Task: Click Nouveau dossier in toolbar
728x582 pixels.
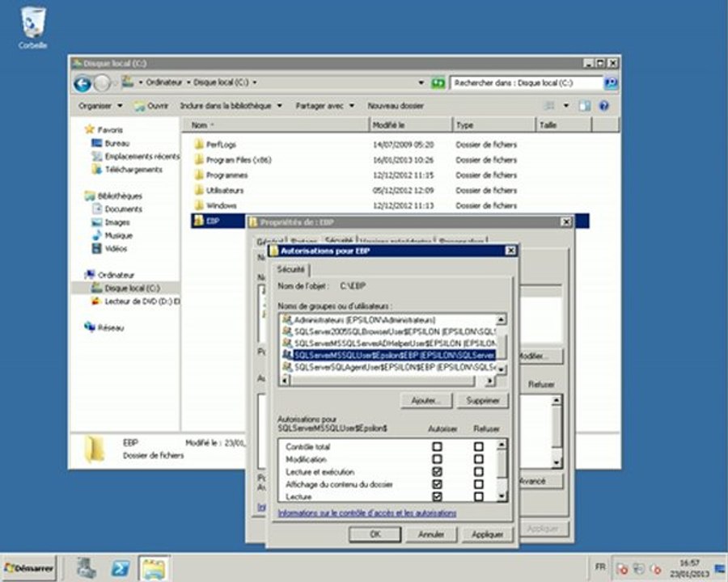Action: pos(396,106)
